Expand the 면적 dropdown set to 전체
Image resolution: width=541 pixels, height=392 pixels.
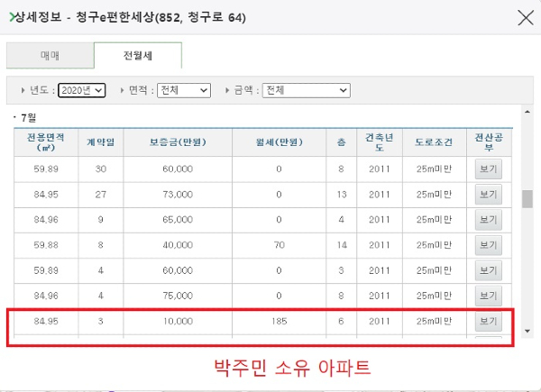[183, 90]
